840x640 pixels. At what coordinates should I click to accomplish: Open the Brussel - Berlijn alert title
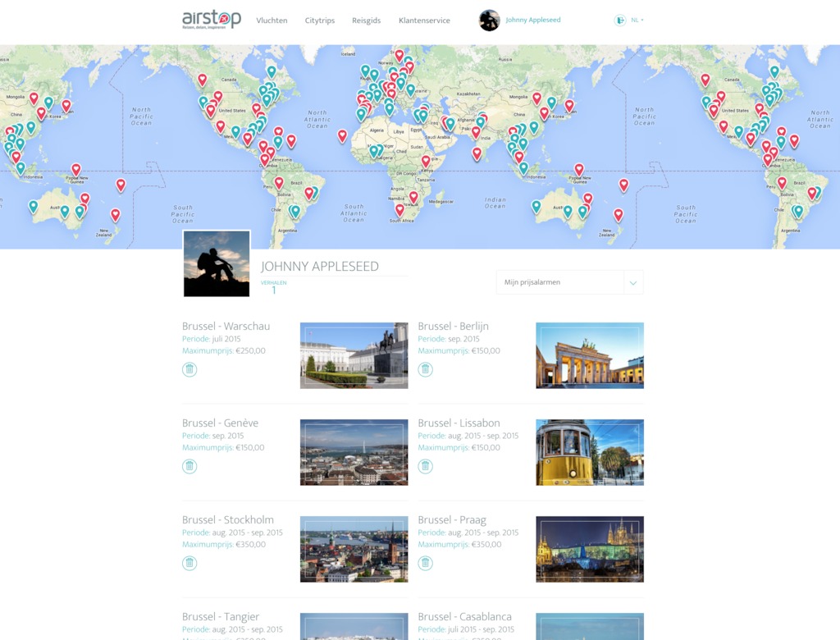(x=453, y=326)
